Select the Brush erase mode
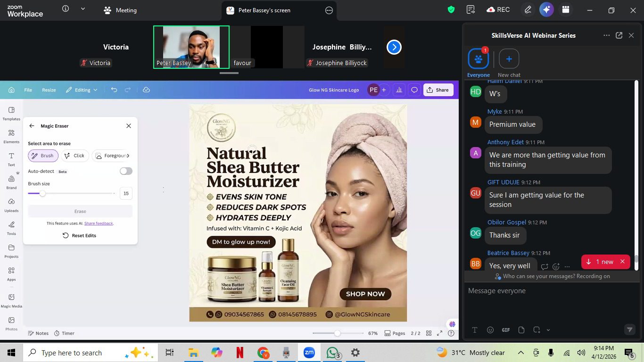The width and height of the screenshot is (644, 362). click(x=43, y=156)
